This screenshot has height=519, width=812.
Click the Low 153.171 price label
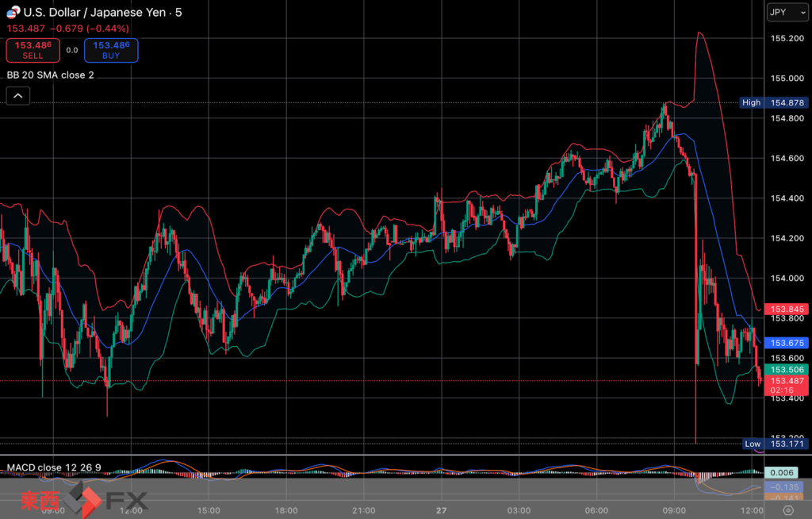(764, 444)
